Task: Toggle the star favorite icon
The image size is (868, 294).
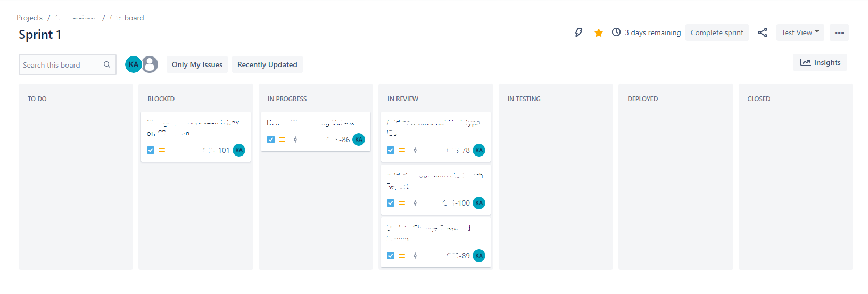Action: (599, 33)
